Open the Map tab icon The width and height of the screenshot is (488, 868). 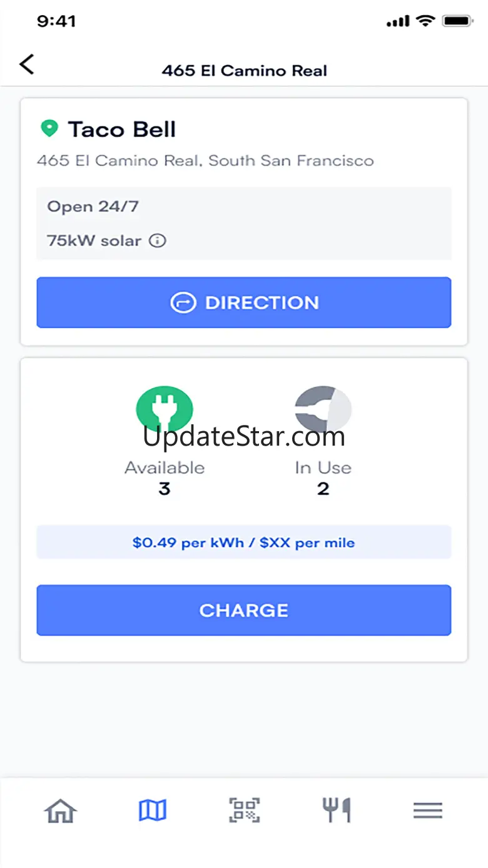[x=152, y=811]
